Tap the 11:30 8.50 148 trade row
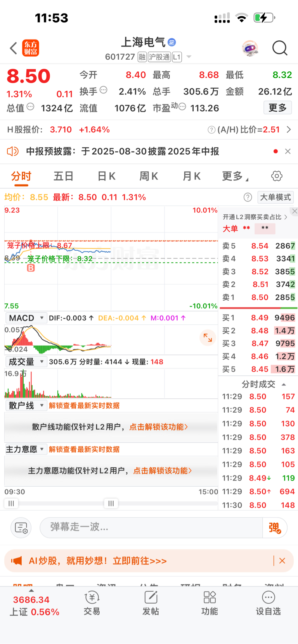The image size is (298, 644). 258,505
